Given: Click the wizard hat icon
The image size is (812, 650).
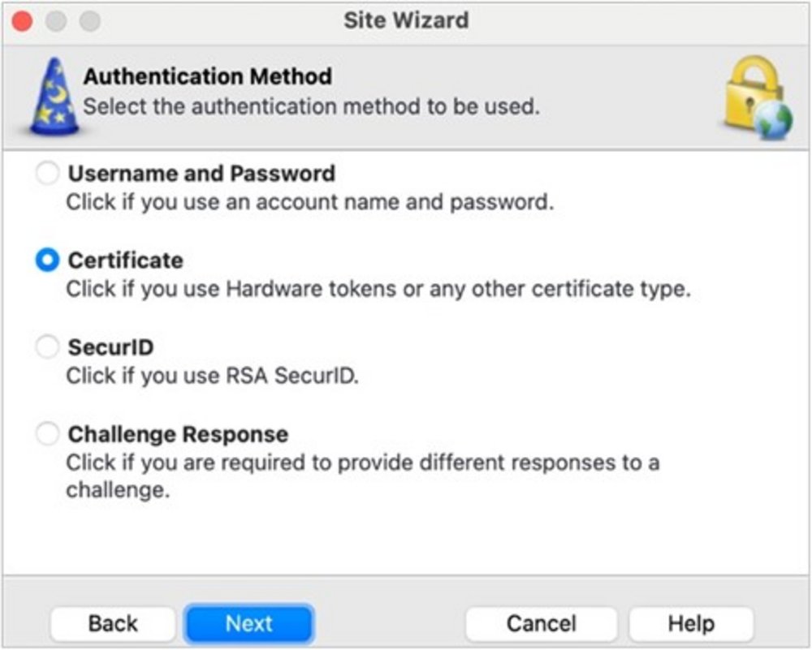Looking at the screenshot, I should point(54,97).
